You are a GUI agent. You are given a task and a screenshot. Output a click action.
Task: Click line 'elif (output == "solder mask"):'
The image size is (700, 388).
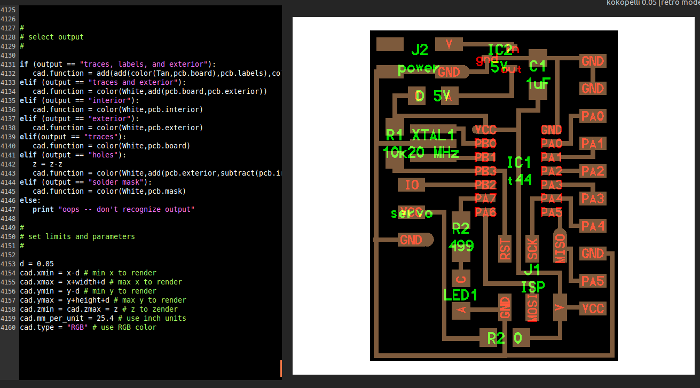pyautogui.click(x=86, y=182)
